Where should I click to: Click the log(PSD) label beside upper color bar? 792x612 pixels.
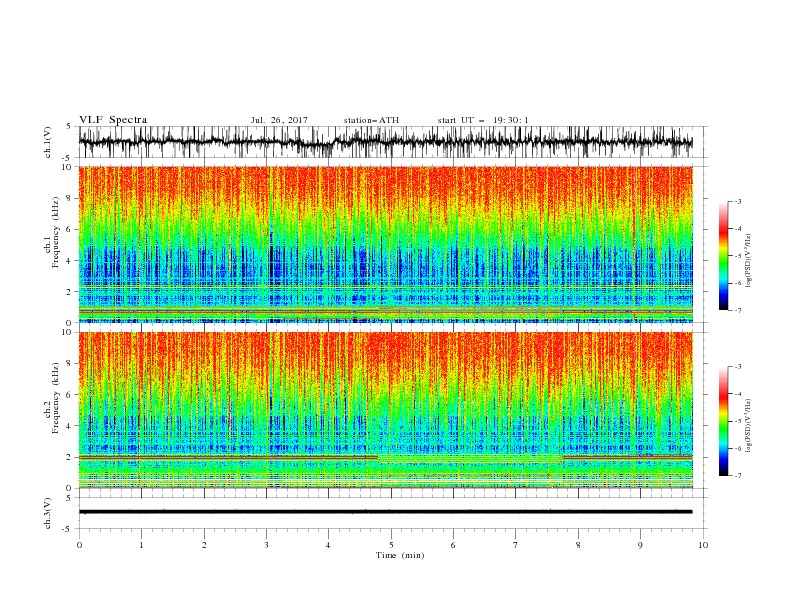pos(748,261)
